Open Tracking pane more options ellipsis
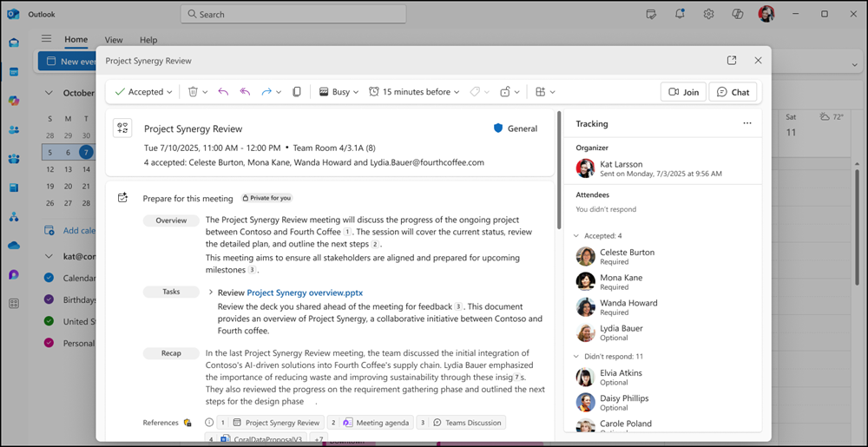Viewport: 868px width, 447px height. pyautogui.click(x=747, y=123)
